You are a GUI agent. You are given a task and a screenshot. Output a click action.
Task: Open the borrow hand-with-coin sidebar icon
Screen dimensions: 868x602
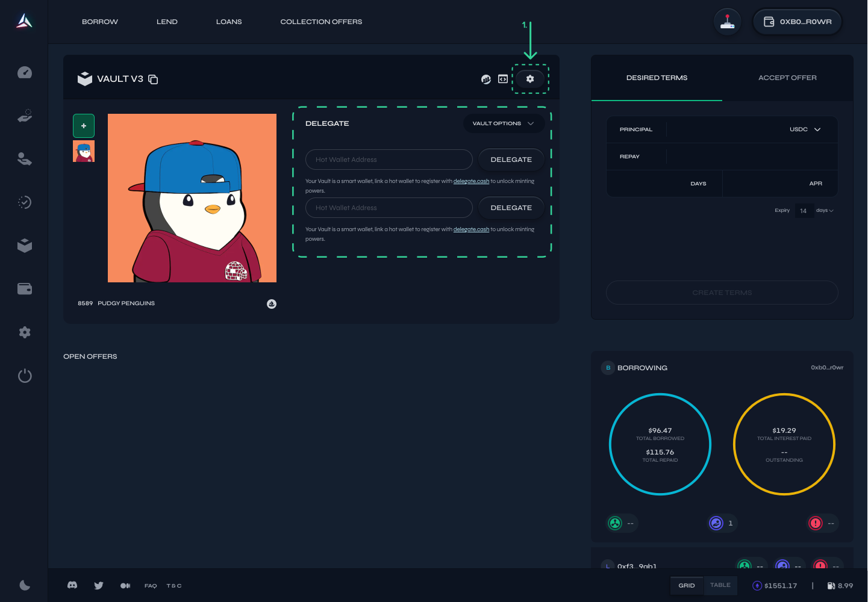pos(25,116)
